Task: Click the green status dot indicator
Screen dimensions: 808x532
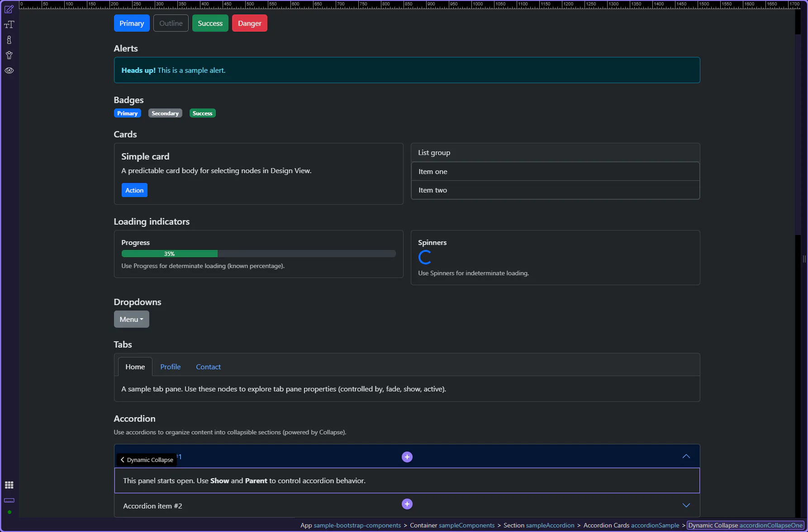Action: point(9,512)
